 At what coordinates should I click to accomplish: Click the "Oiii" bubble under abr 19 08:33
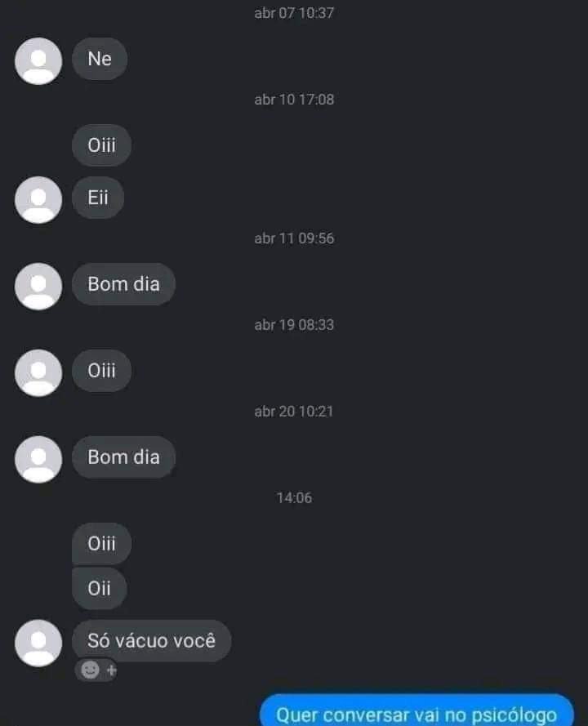(x=101, y=371)
